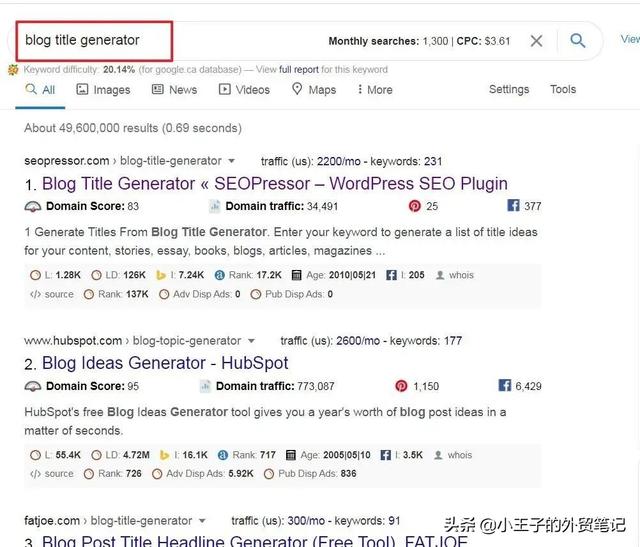This screenshot has height=547, width=640.
Task: Switch to the Maps tab
Action: click(x=314, y=89)
